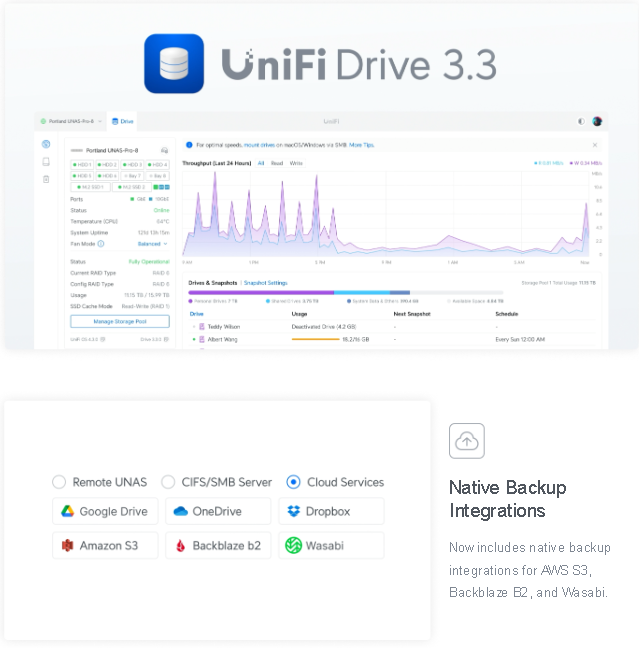Choose Amazon S3 as backup destination
The image size is (639, 648).
coord(105,546)
